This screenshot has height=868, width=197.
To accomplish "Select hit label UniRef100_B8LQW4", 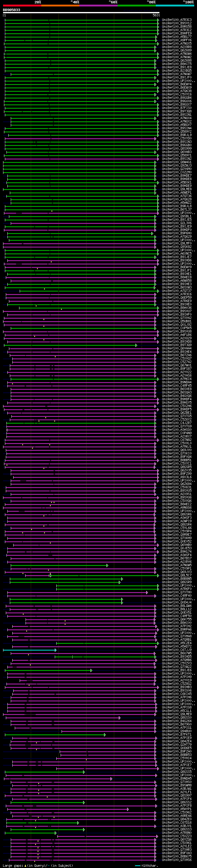I will pyautogui.click(x=177, y=606).
